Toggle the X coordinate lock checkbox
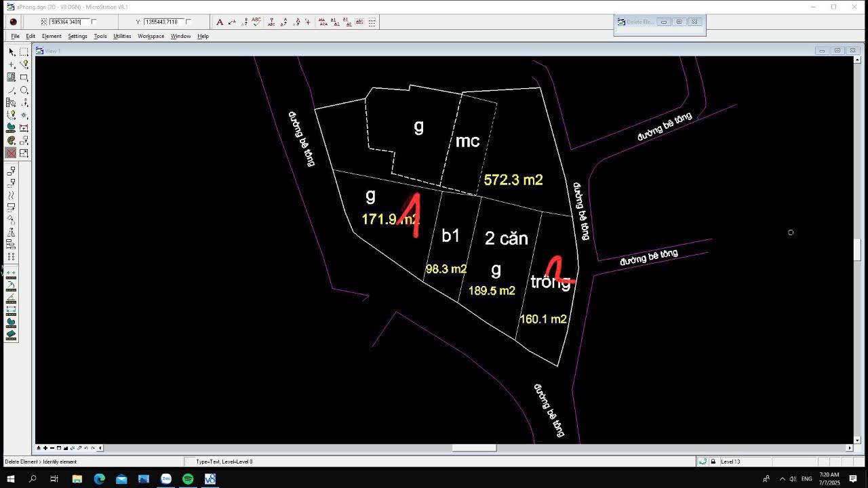The image size is (868, 488). (94, 22)
